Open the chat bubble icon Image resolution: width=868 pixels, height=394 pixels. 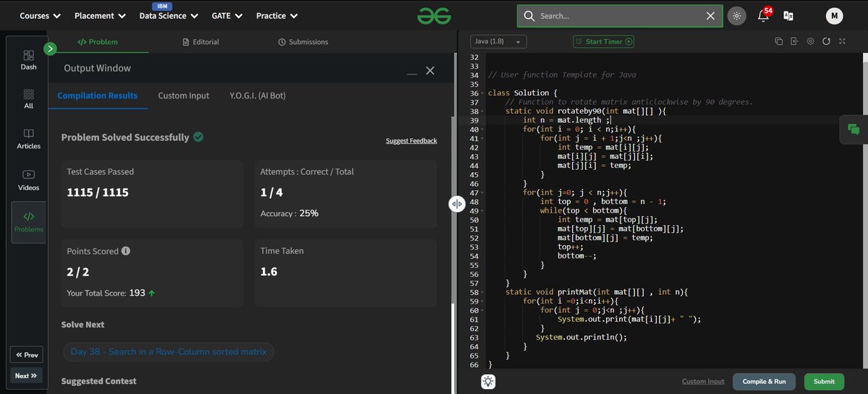(854, 129)
